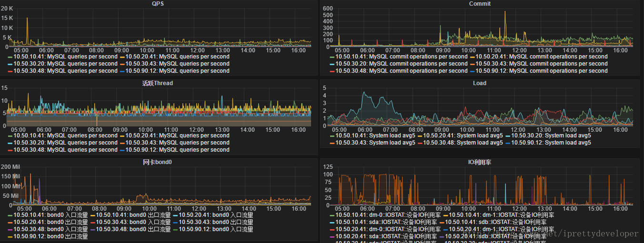Toggle 10.50.90.12 queries series in QPS legend

[x=174, y=70]
